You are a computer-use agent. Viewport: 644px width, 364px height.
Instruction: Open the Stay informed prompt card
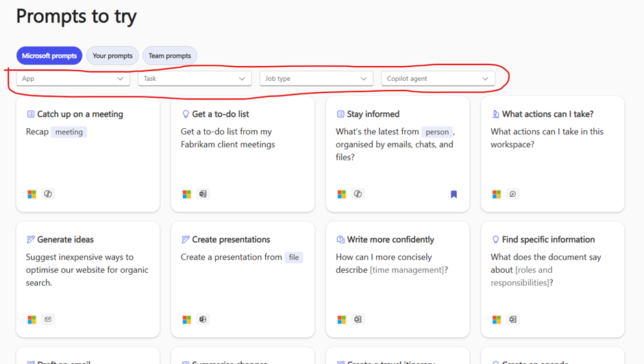(x=397, y=154)
